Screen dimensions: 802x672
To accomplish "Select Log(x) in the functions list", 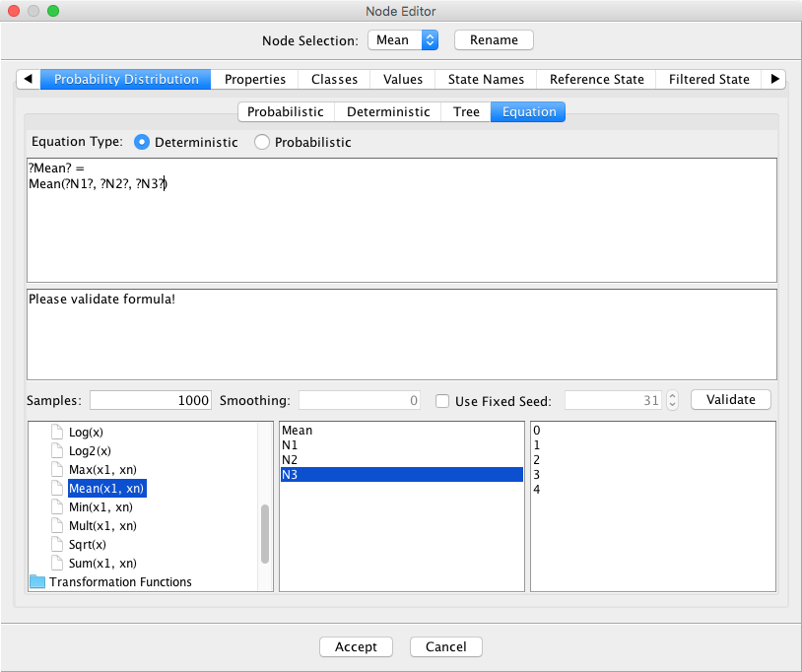I will point(86,433).
